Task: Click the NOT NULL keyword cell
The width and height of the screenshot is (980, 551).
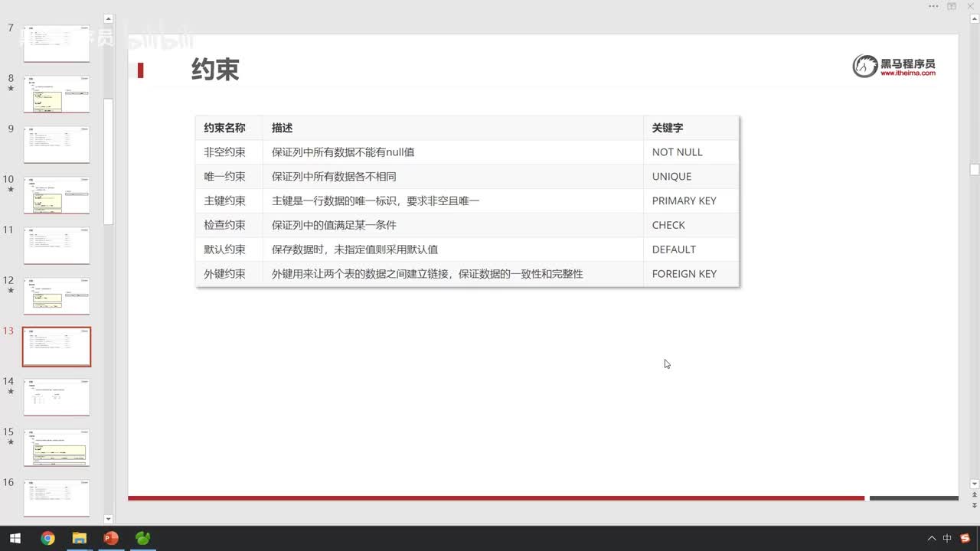Action: pyautogui.click(x=691, y=152)
